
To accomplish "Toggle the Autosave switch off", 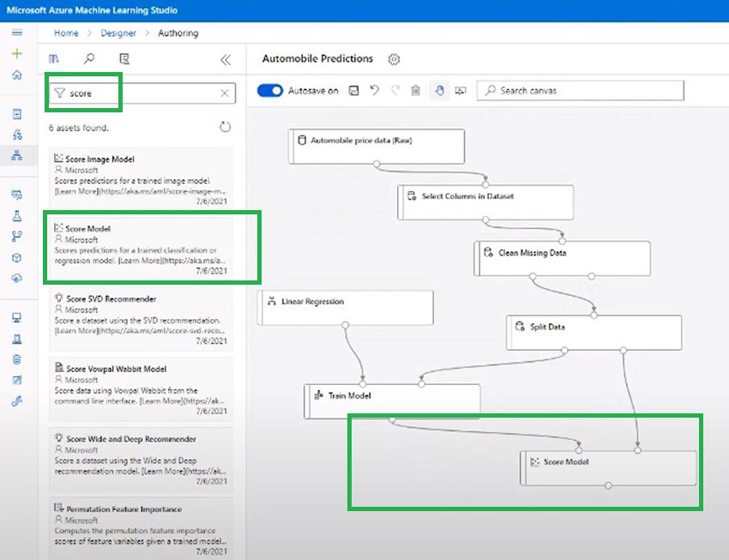I will pyautogui.click(x=270, y=91).
